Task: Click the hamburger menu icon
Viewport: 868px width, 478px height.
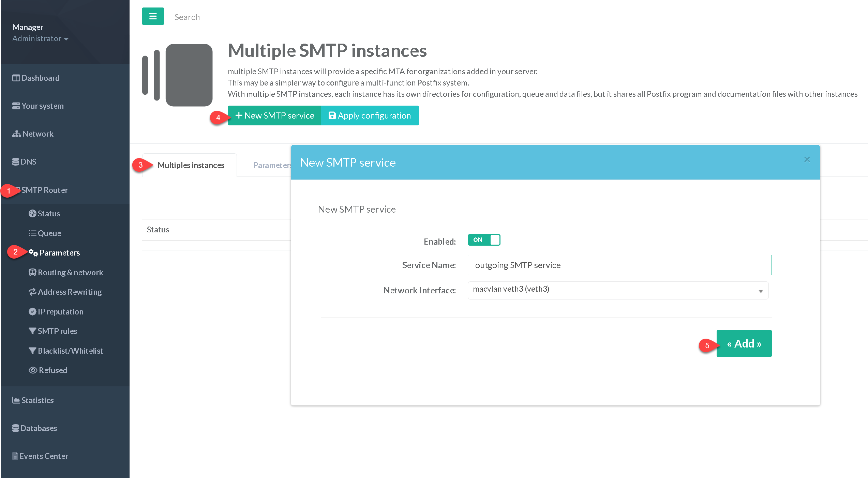Action: (153, 16)
